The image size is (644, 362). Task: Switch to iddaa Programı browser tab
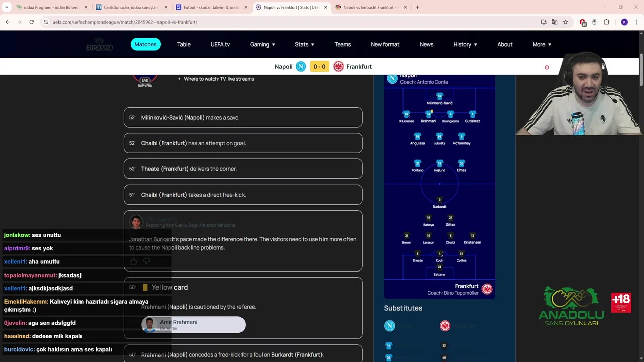pyautogui.click(x=50, y=7)
